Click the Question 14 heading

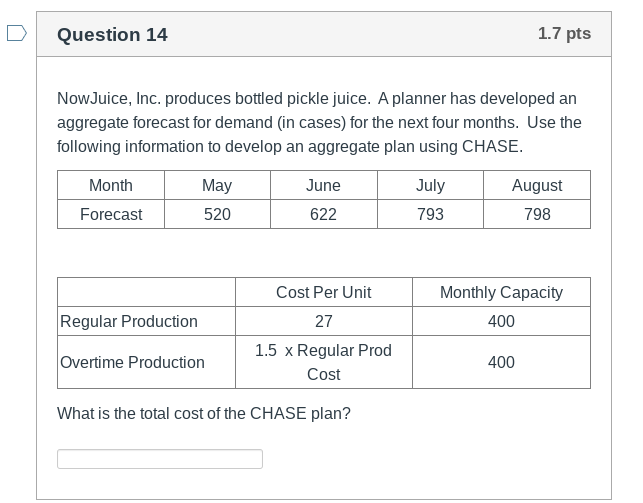click(113, 35)
